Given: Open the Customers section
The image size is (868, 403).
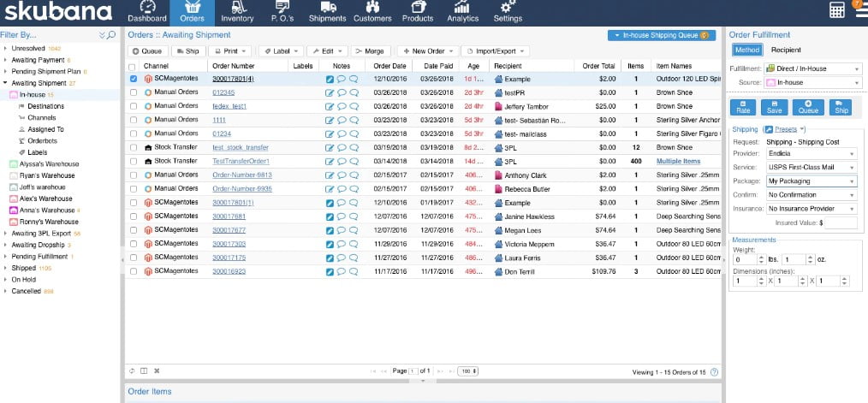Looking at the screenshot, I should tap(372, 13).
